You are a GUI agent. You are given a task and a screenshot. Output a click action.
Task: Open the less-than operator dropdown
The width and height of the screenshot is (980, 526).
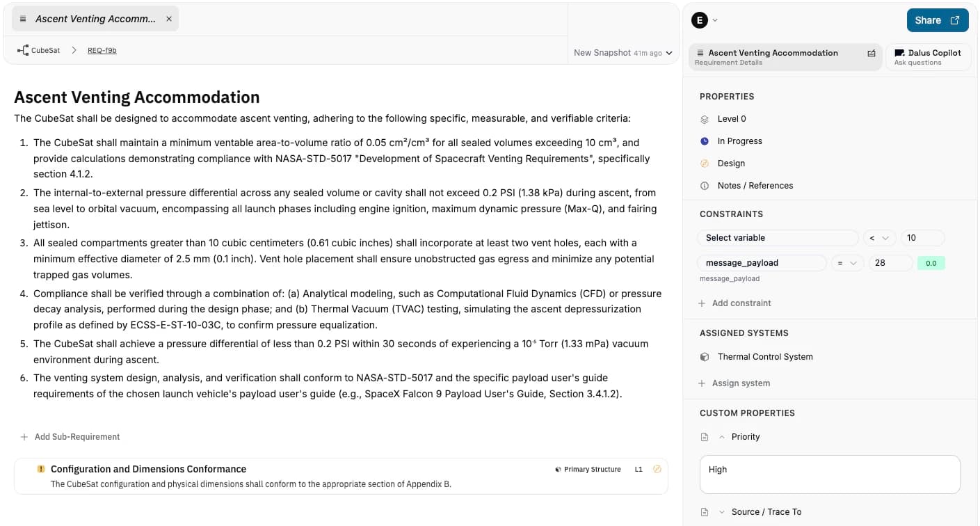click(x=878, y=238)
